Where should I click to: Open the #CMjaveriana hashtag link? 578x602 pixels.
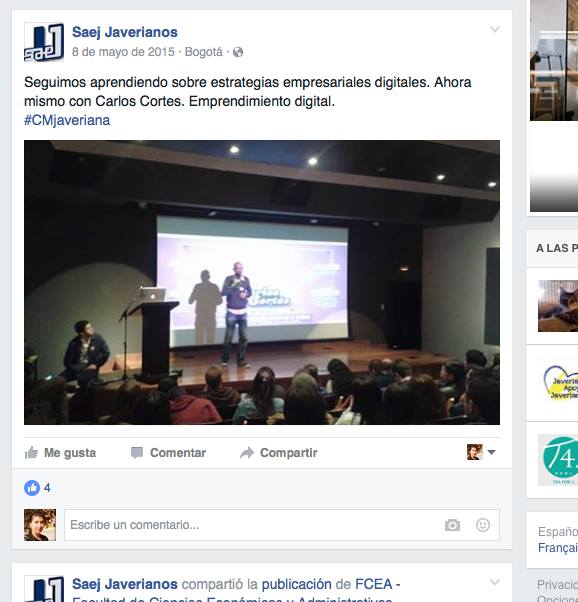pyautogui.click(x=67, y=120)
